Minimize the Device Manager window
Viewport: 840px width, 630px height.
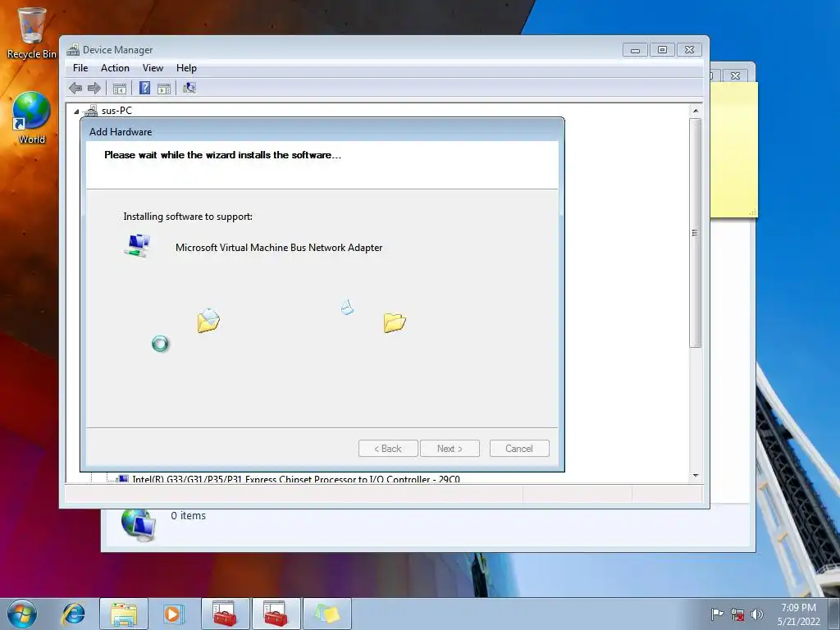click(x=636, y=50)
